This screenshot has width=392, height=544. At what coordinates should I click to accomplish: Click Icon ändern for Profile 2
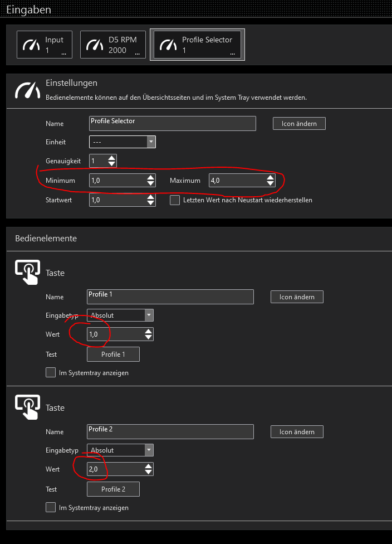(x=297, y=431)
